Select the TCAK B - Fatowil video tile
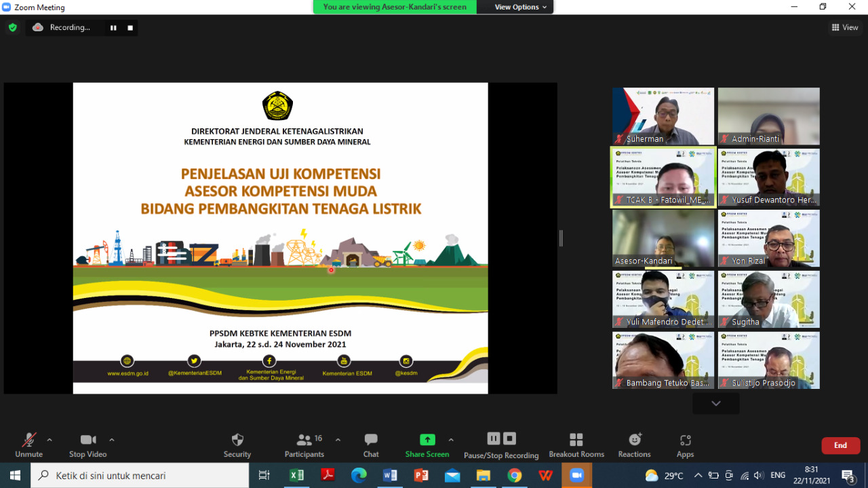 [x=663, y=177]
